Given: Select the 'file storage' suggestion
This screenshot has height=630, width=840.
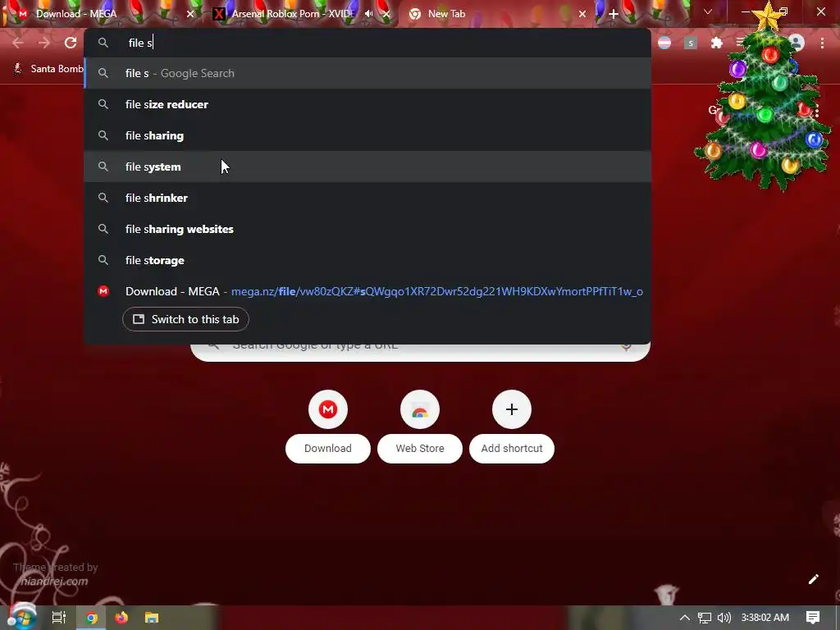Looking at the screenshot, I should click(367, 260).
